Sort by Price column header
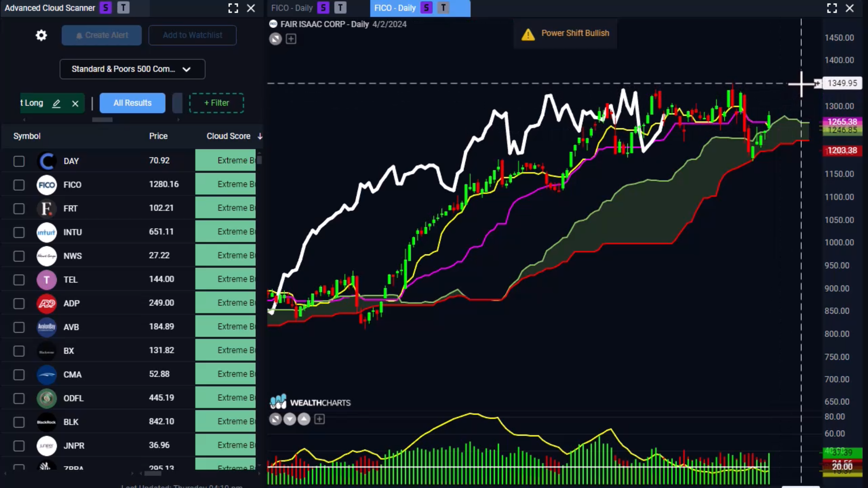This screenshot has height=488, width=868. [x=158, y=136]
